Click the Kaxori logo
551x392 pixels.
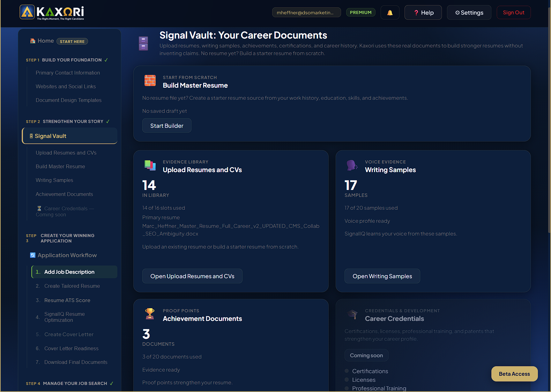[52, 12]
